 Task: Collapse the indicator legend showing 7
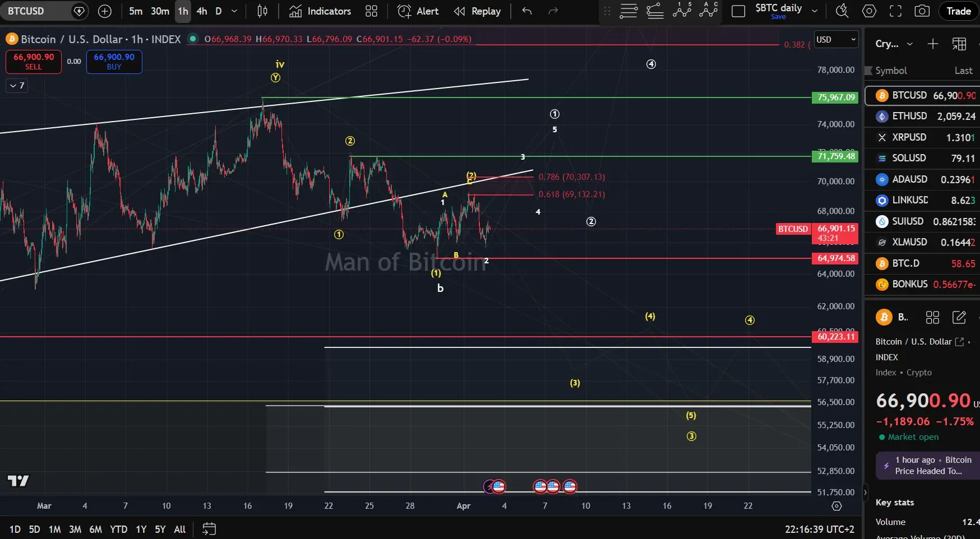pos(17,85)
